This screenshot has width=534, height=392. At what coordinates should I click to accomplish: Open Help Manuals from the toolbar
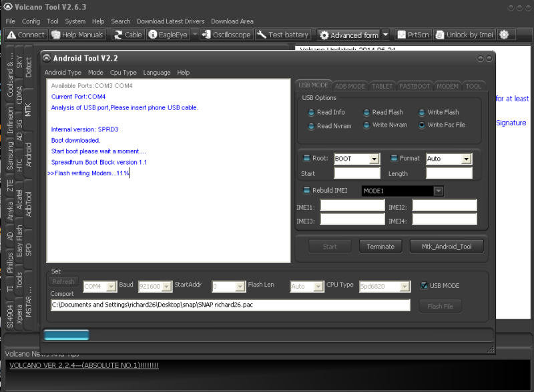pyautogui.click(x=55, y=35)
